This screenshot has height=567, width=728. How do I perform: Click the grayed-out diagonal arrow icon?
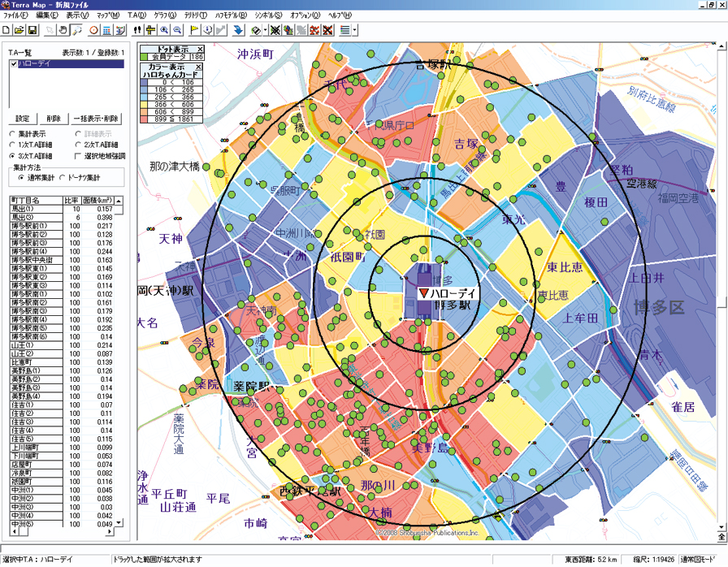221,30
